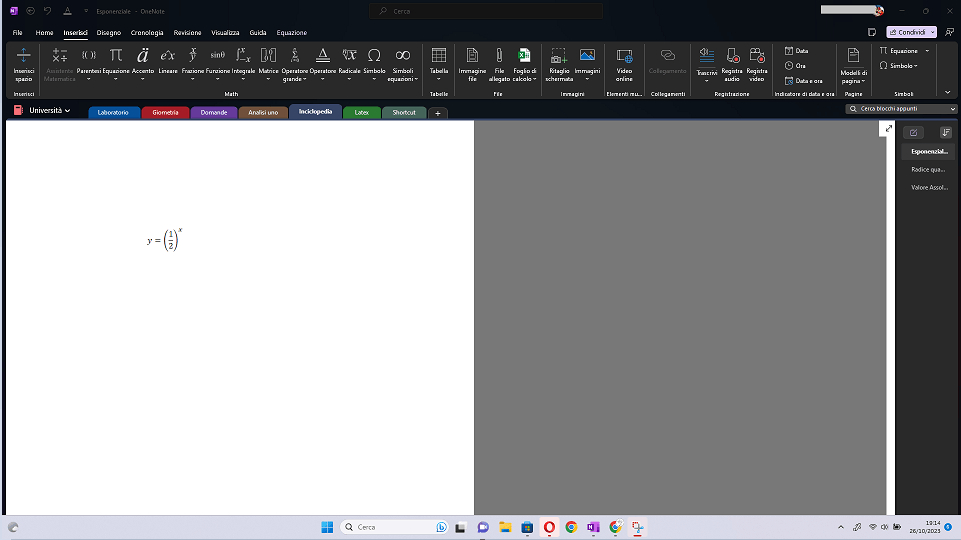Viewport: 961px width, 540px height.
Task: Click the Inserisci spazio tool
Action: [x=23, y=64]
